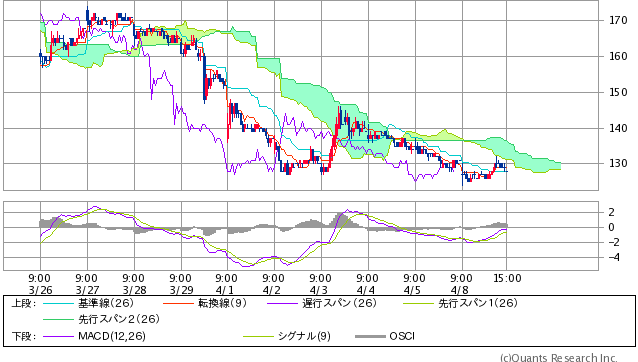Image resolution: width=638 pixels, height=362 pixels.
Task: Click the 転換線(9) legend label
Action: (223, 303)
